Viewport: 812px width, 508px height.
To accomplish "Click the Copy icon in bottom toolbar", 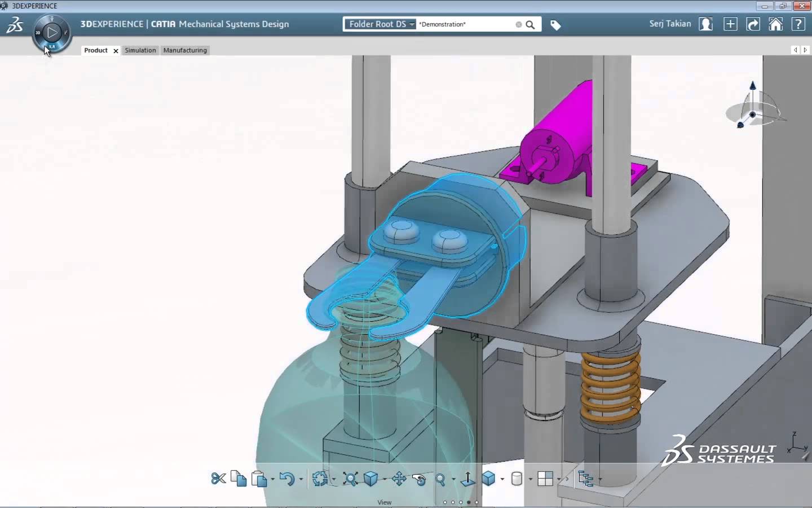I will (x=239, y=479).
